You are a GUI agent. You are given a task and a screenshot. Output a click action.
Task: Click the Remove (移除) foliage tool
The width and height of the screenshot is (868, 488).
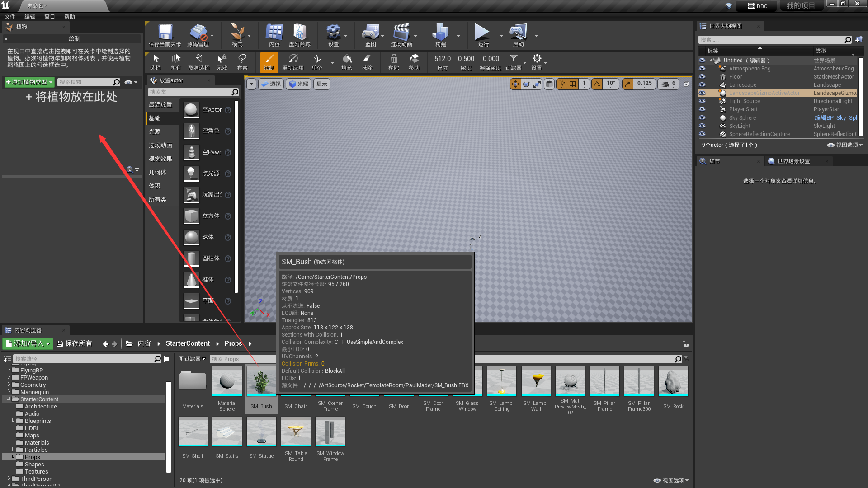(394, 62)
